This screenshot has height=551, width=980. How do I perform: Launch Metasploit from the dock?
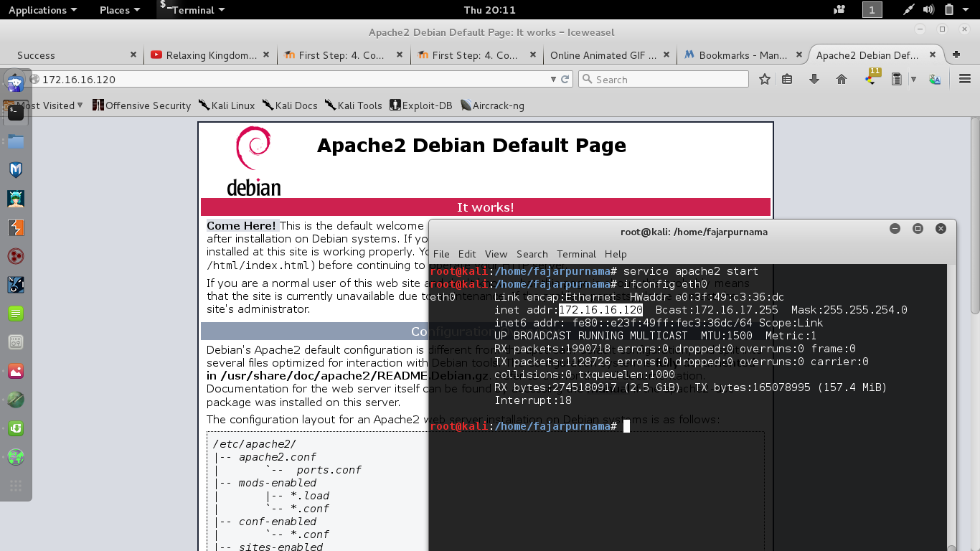tap(15, 170)
